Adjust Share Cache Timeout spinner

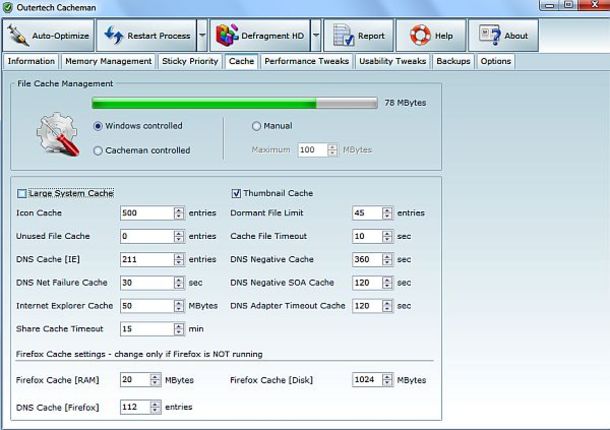[x=179, y=329]
